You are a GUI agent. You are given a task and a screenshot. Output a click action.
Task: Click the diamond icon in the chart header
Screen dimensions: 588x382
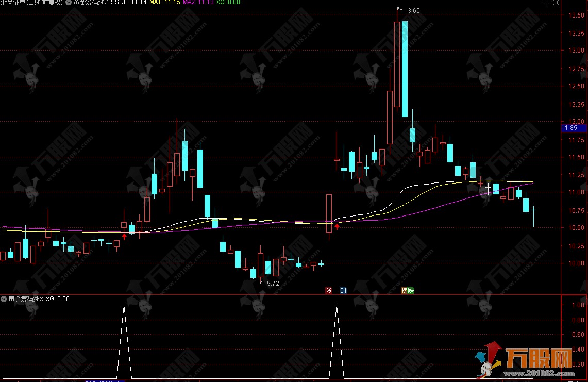[546, 2]
